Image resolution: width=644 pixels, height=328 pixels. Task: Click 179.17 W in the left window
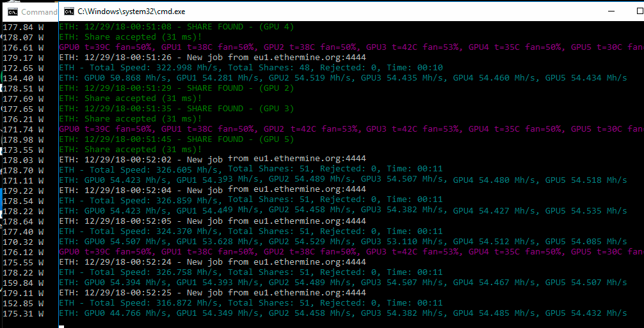click(x=24, y=58)
